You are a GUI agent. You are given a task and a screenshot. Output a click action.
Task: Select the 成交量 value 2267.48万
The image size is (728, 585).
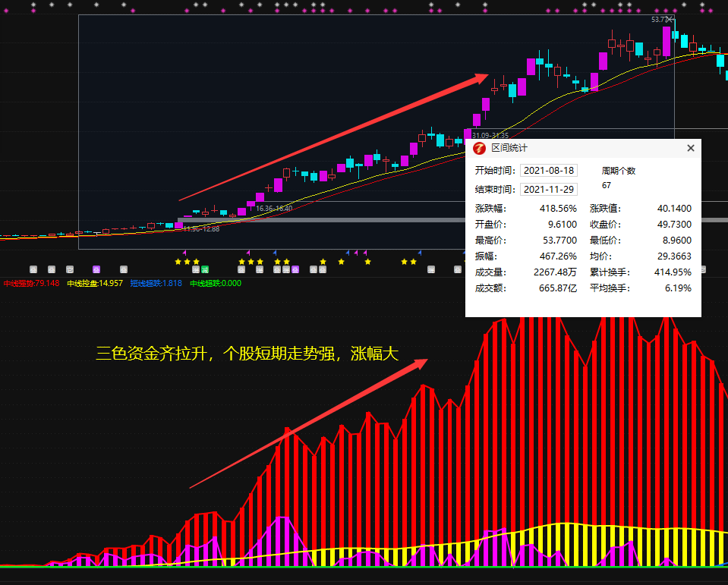[555, 272]
